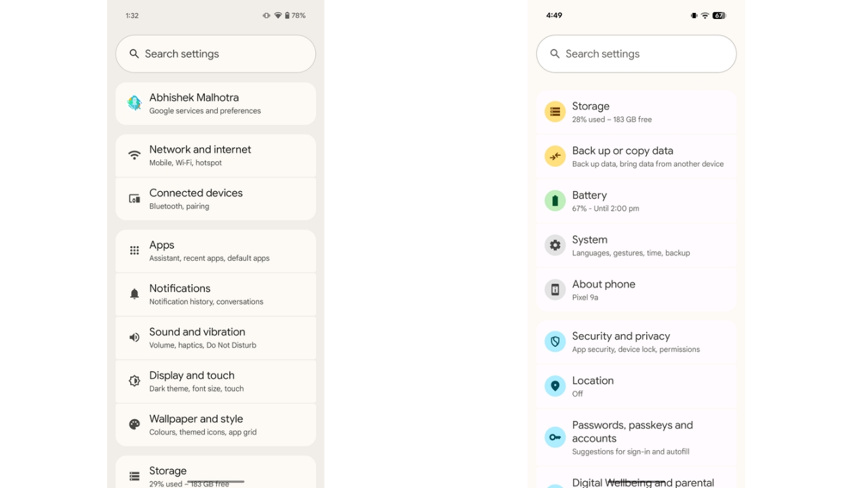868x488 pixels.
Task: Select the Connected devices icon
Action: coord(134,198)
